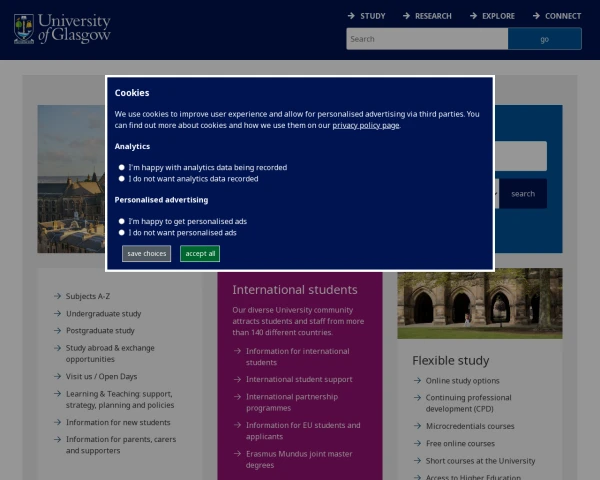600x480 pixels.
Task: Click arrow icon beside Information for new students
Action: (57, 422)
